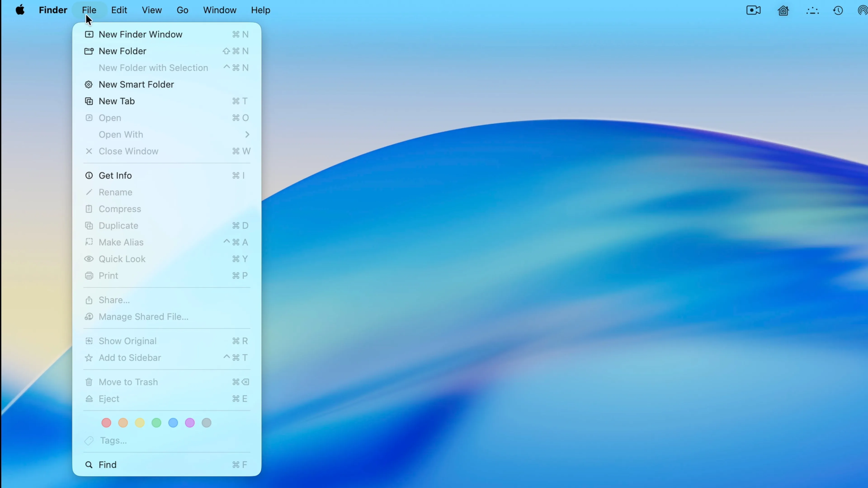Screen dimensions: 868x488
Task: Click the Finder application menu
Action: (53, 10)
